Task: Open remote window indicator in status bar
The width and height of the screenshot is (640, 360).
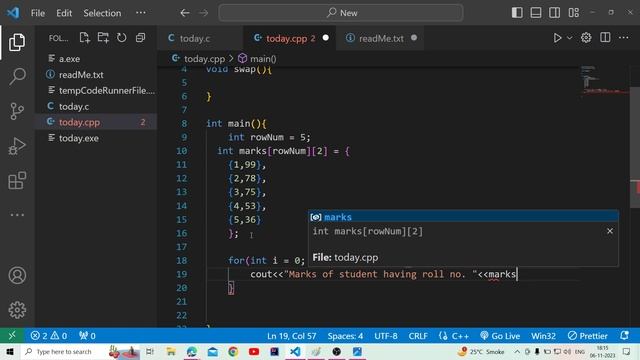Action: pos(12,336)
